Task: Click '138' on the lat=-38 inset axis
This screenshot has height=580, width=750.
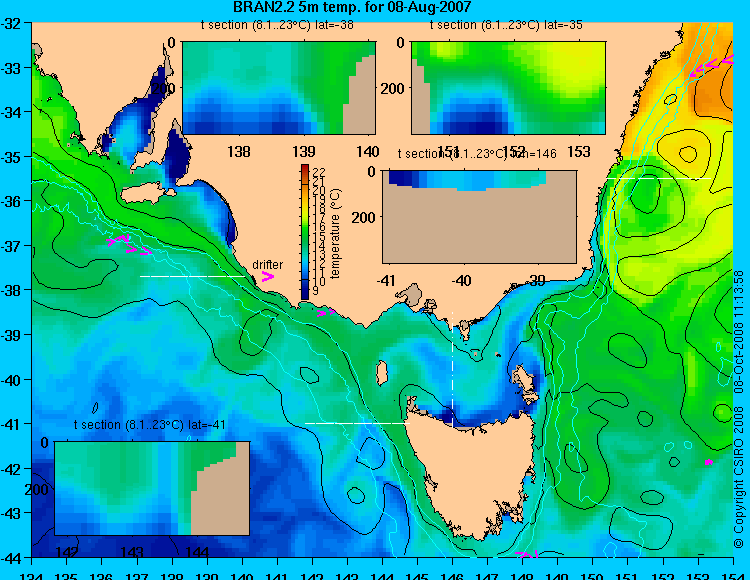Action: click(239, 152)
